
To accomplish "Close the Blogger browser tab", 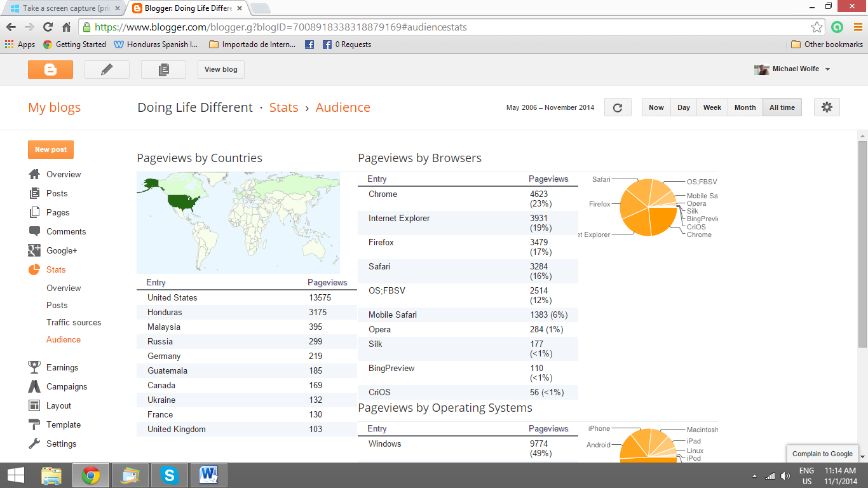I will 238,9.
